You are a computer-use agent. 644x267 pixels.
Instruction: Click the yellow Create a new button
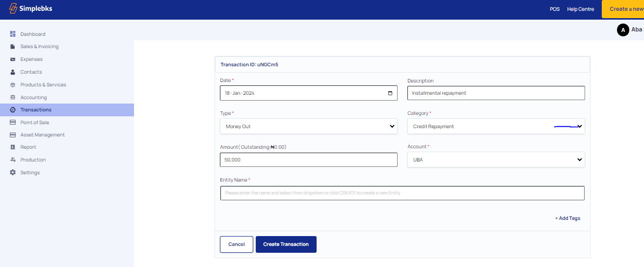[623, 9]
